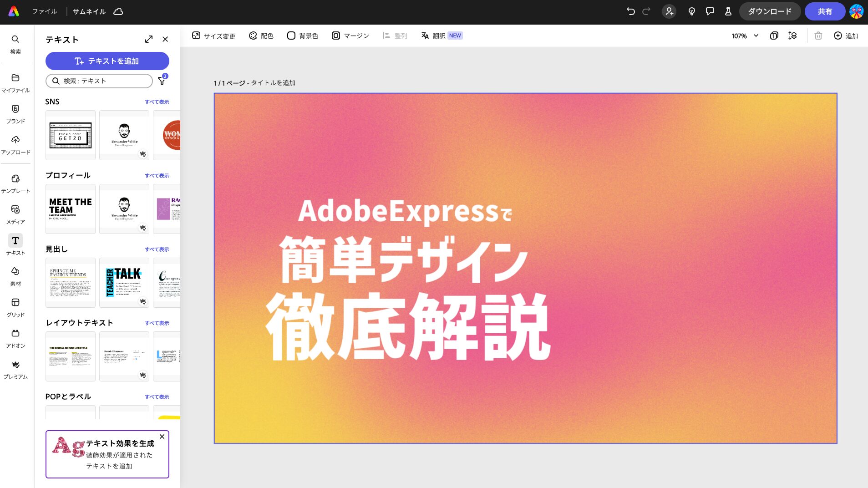Open the アドオン panel in the sidebar
This screenshot has width=868, height=488.
coord(15,337)
